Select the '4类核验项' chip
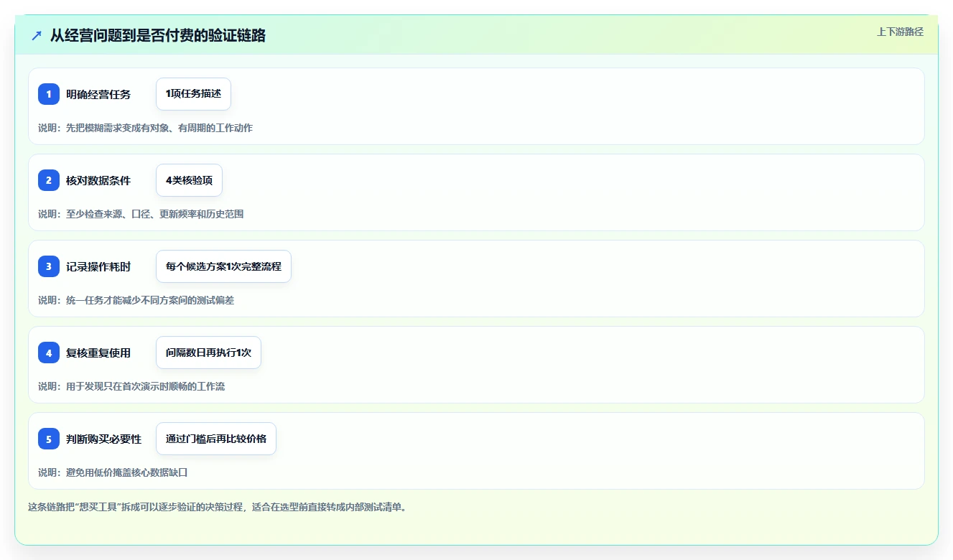The width and height of the screenshot is (953, 560). point(189,180)
